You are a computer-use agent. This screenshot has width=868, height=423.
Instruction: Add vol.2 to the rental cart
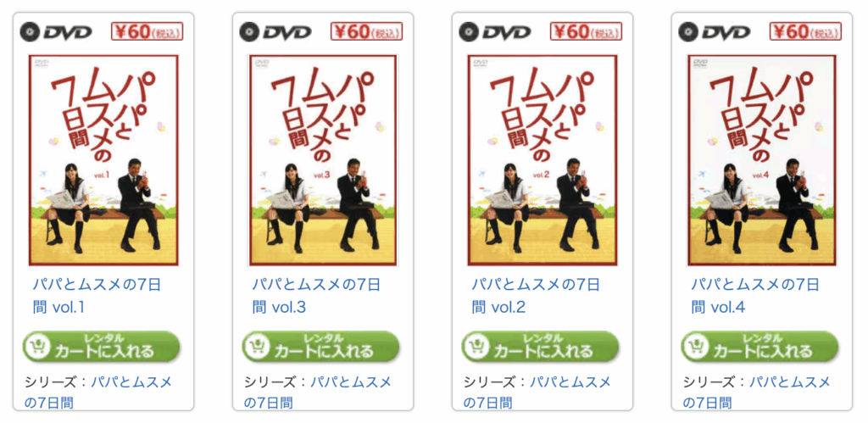point(540,346)
